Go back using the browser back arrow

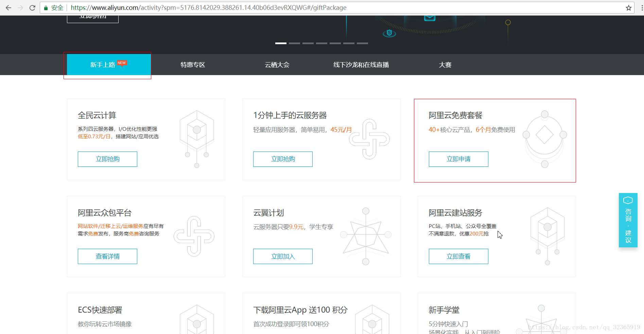click(x=8, y=7)
